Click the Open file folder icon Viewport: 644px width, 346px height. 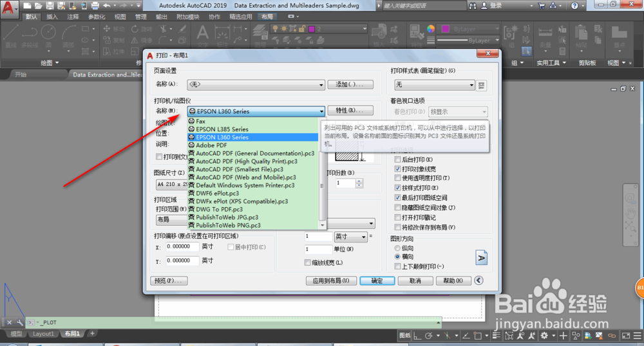[38, 6]
